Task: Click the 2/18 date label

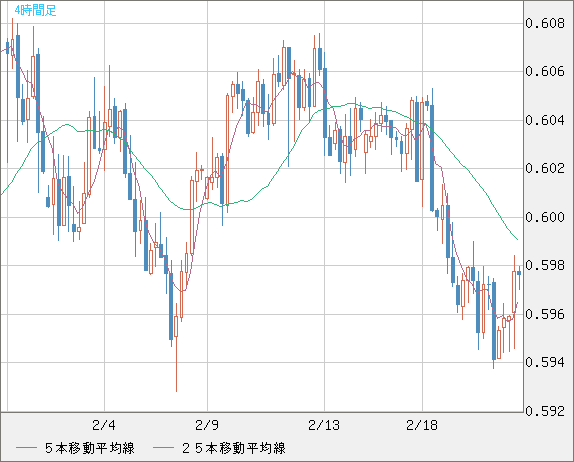Action: click(x=422, y=425)
